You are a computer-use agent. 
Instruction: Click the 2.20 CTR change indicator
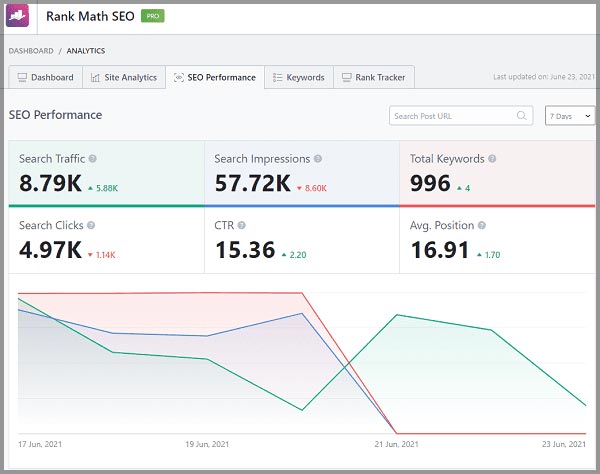click(294, 255)
